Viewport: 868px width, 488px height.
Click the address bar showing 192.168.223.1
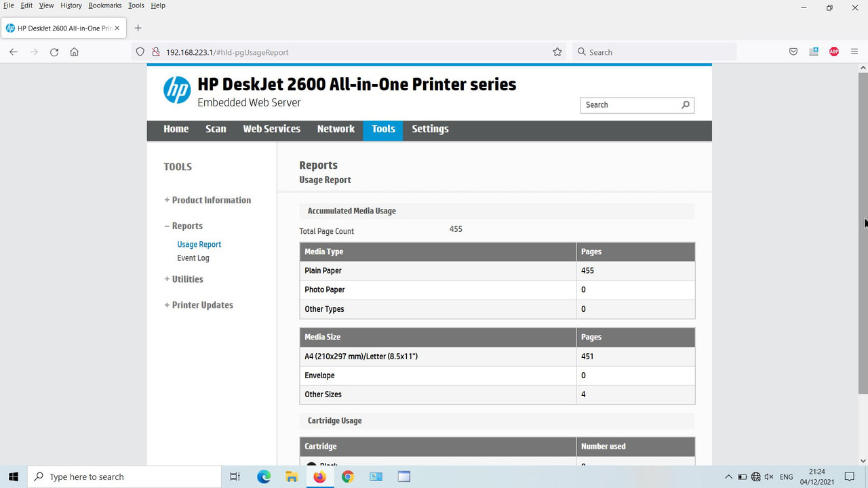tap(349, 52)
